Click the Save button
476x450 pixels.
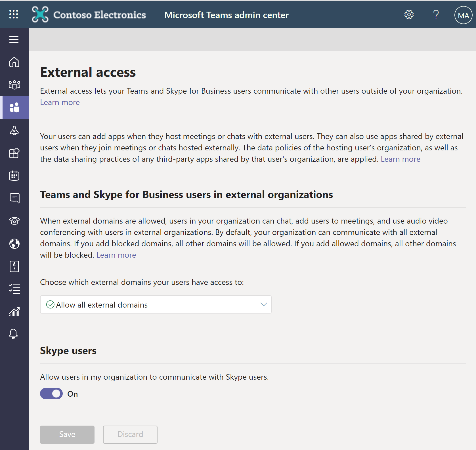[x=67, y=434]
